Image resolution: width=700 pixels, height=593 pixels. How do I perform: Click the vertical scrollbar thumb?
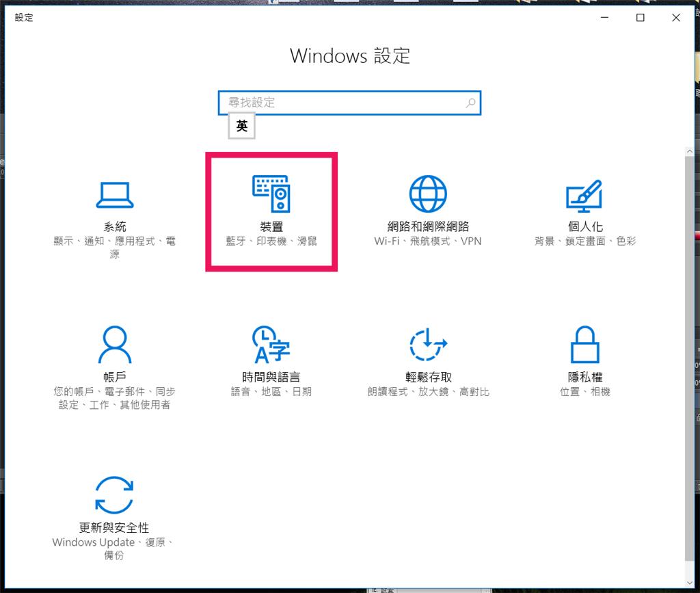pos(690,358)
